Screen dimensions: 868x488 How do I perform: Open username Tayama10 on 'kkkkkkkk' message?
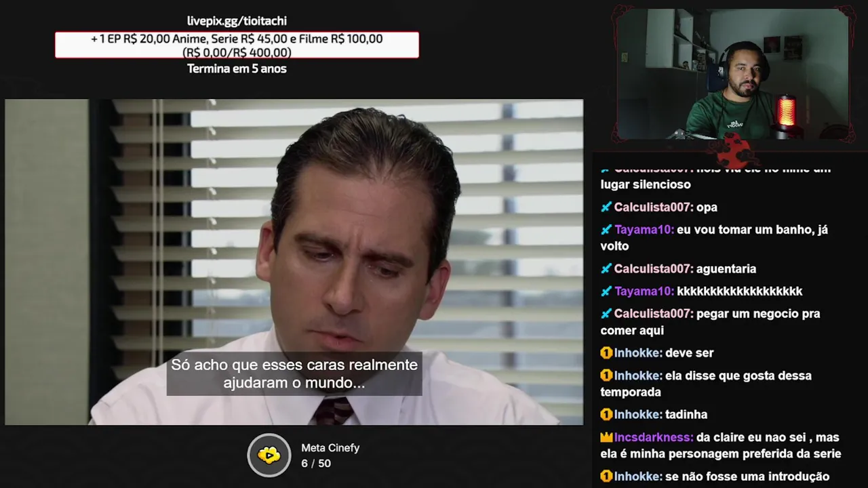[x=644, y=291]
